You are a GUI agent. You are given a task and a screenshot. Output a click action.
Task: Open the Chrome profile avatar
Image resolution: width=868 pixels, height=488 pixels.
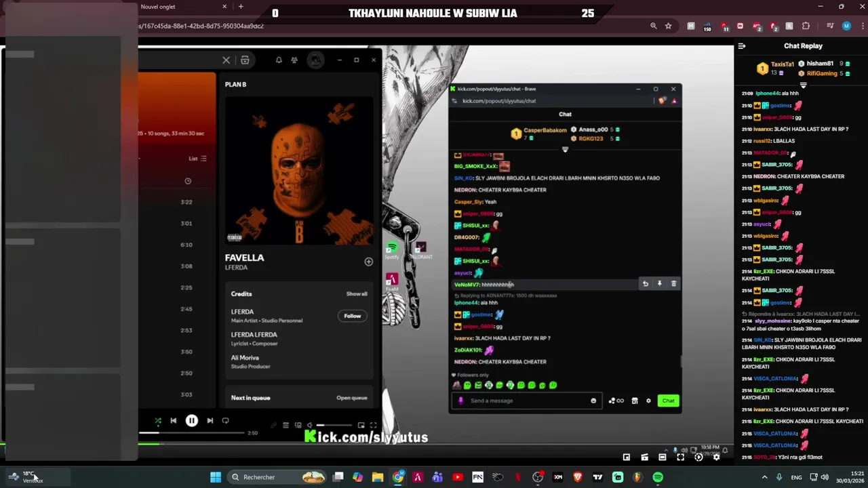[x=846, y=26]
